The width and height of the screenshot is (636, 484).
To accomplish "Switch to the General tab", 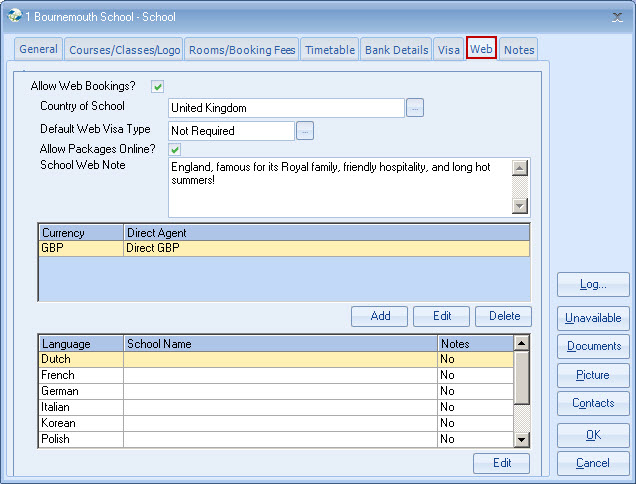I will [x=39, y=49].
